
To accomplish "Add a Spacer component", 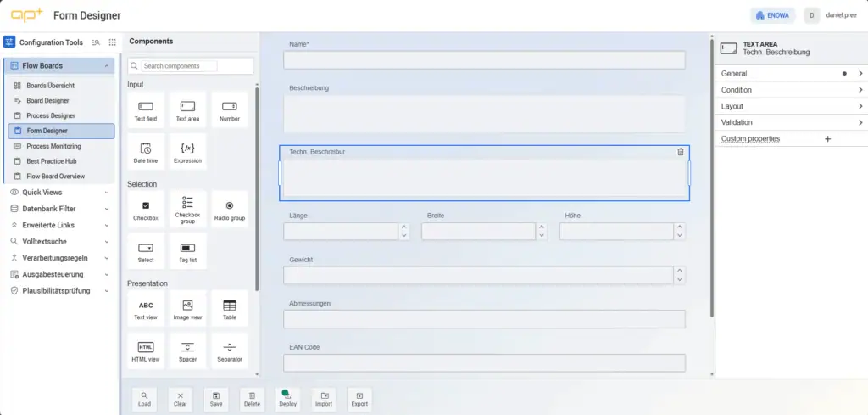I will pos(187,351).
